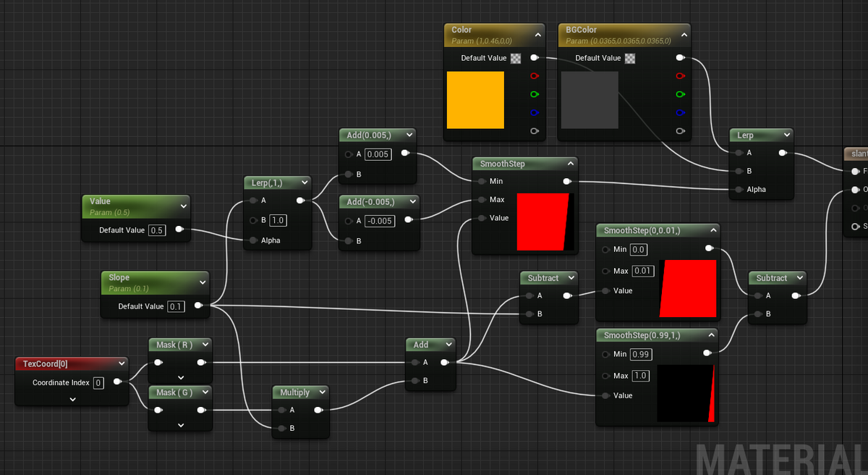Collapse SmoothStep(0.99,1,) node preview
Image resolution: width=868 pixels, height=475 pixels.
(712, 335)
